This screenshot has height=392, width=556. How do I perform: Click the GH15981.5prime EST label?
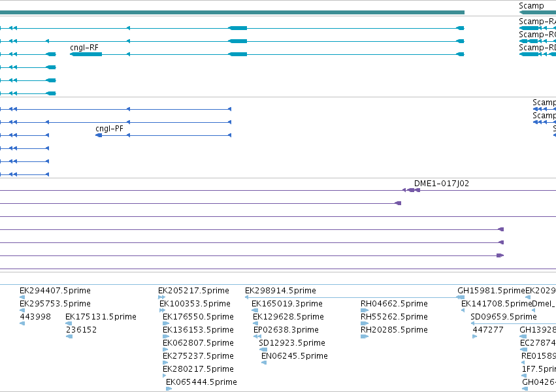(x=491, y=291)
